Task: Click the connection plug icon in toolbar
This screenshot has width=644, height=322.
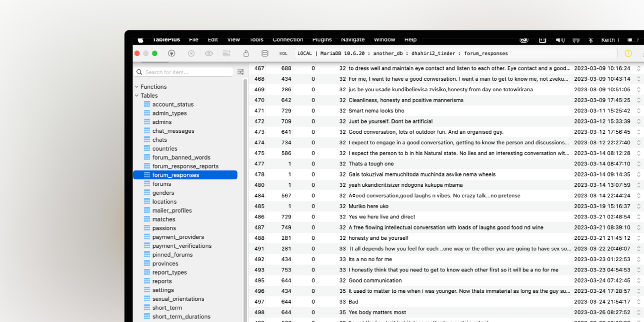Action: click(x=171, y=54)
